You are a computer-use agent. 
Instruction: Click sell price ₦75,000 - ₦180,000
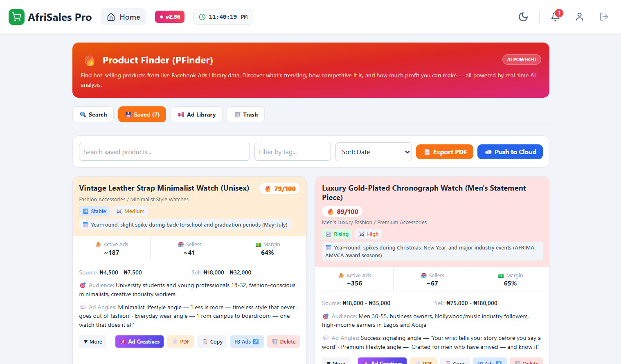point(472,303)
